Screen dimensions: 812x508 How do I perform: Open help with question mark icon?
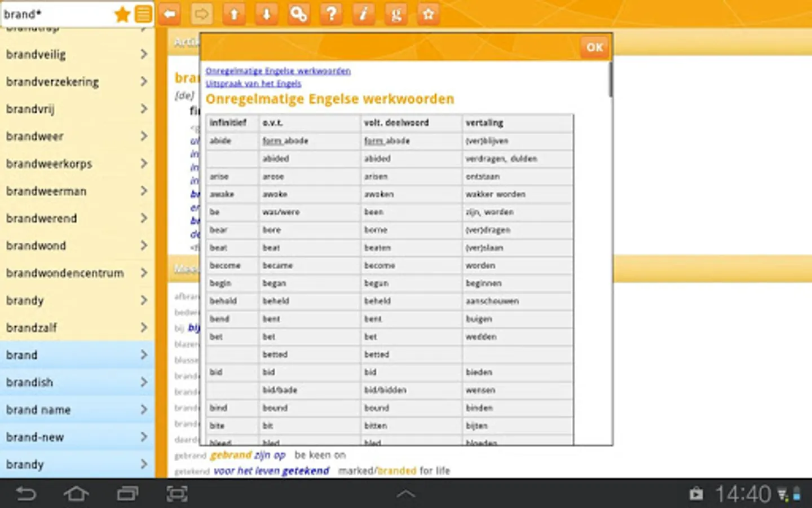pyautogui.click(x=331, y=14)
